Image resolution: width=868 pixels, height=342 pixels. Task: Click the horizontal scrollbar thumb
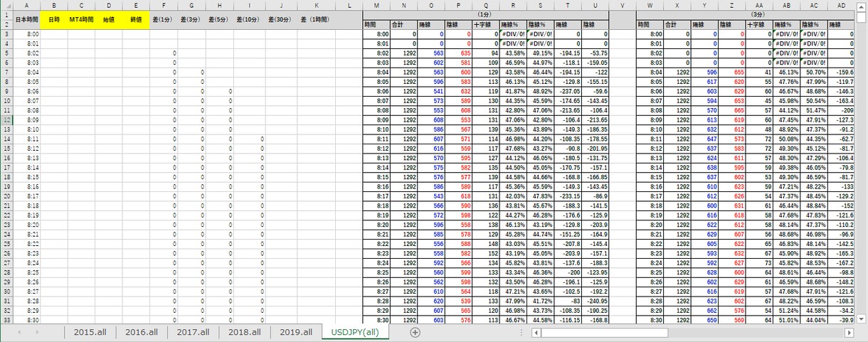(x=604, y=332)
